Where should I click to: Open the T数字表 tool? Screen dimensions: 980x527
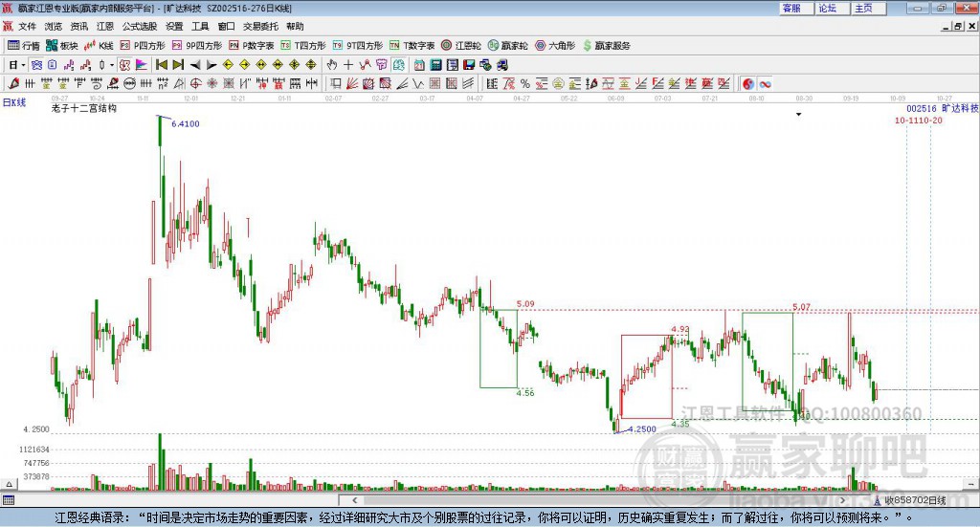tap(412, 46)
